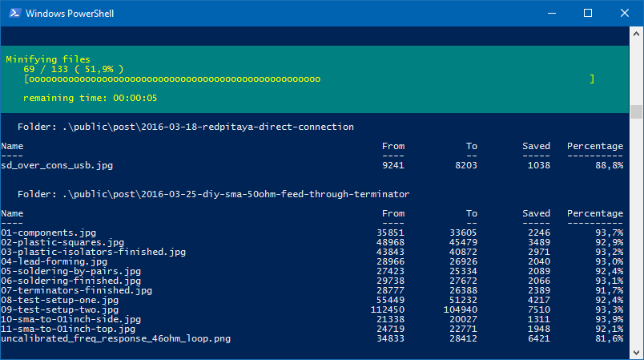The width and height of the screenshot is (644, 360).
Task: Click the 69 / 133 progress count text
Action: (x=74, y=70)
